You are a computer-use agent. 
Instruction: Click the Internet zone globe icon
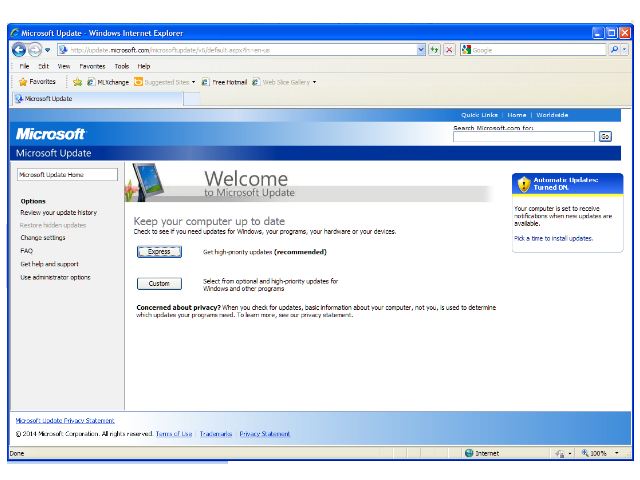tap(469, 453)
